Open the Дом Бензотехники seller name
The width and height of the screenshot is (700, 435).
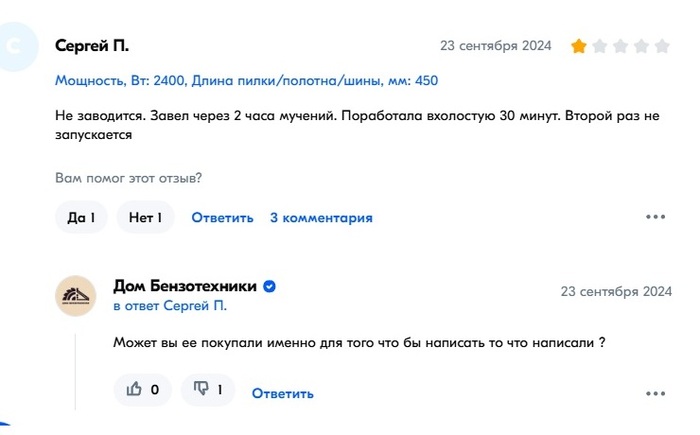[185, 287]
